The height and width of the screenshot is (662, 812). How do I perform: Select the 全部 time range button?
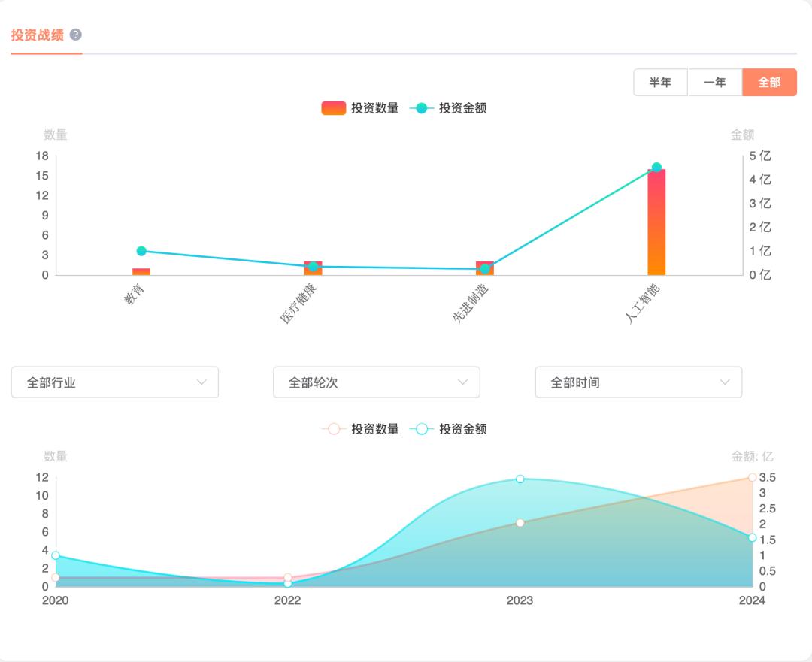click(x=769, y=83)
